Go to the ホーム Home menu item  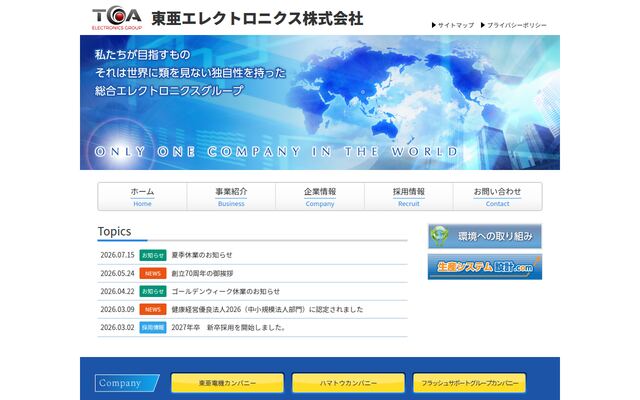click(142, 197)
